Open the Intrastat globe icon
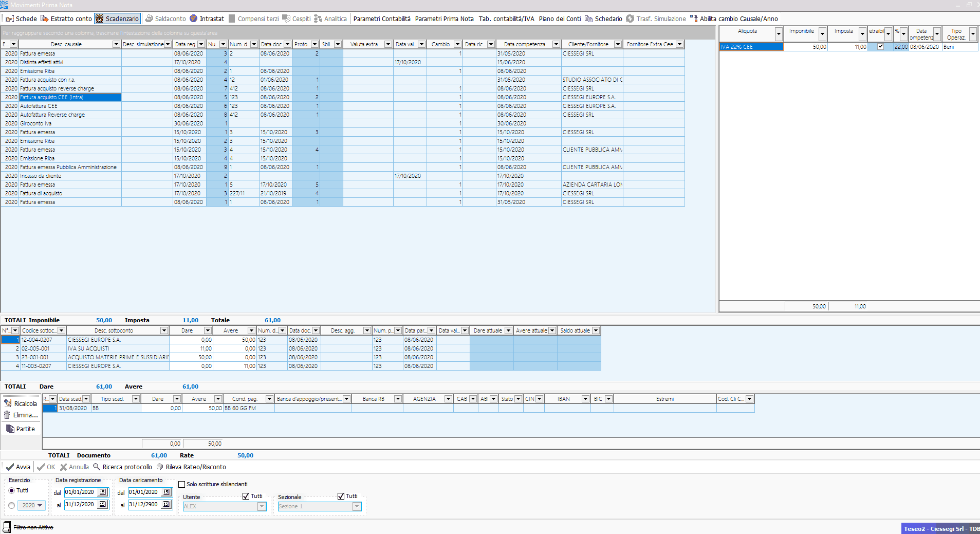 click(194, 19)
